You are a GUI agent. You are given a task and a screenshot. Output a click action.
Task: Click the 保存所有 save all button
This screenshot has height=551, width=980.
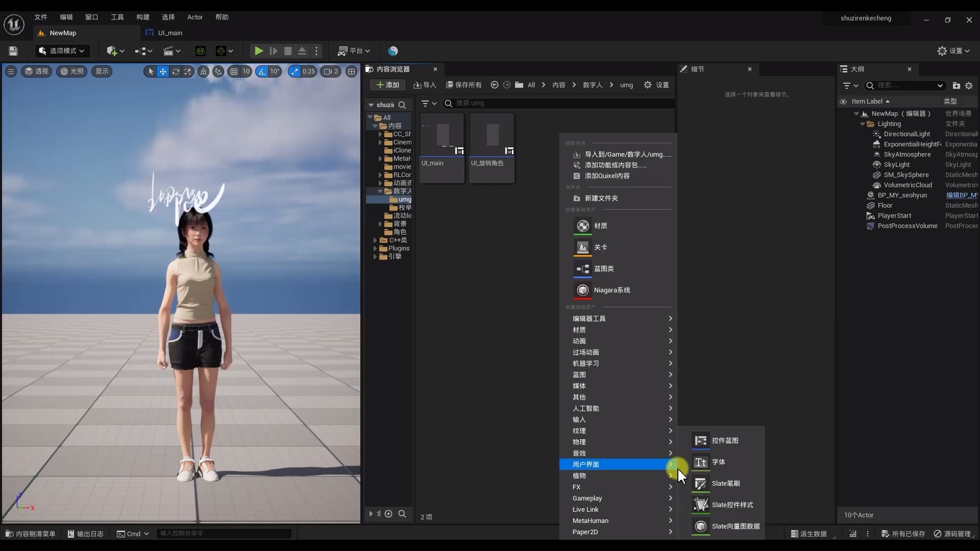(x=463, y=85)
